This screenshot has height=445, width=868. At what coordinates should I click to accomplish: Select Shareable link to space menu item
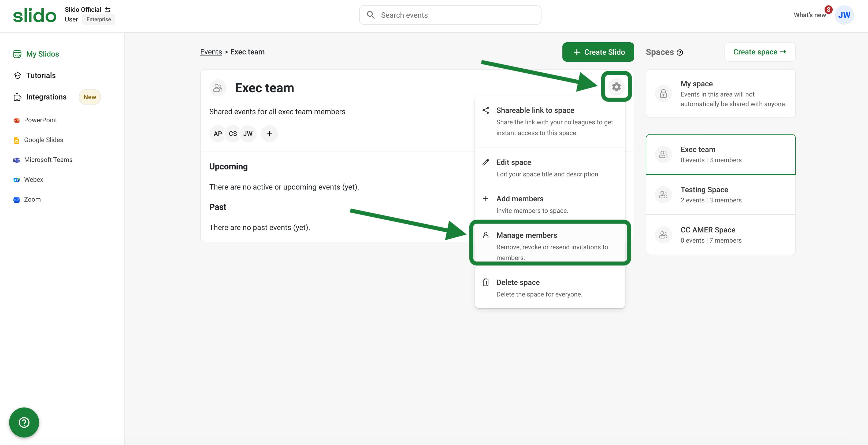pyautogui.click(x=550, y=121)
